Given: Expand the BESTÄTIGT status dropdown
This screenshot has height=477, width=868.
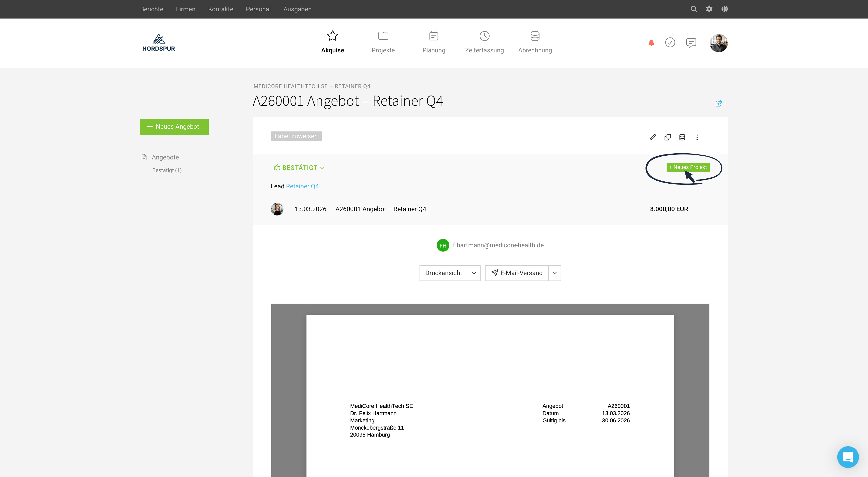Looking at the screenshot, I should [x=299, y=168].
